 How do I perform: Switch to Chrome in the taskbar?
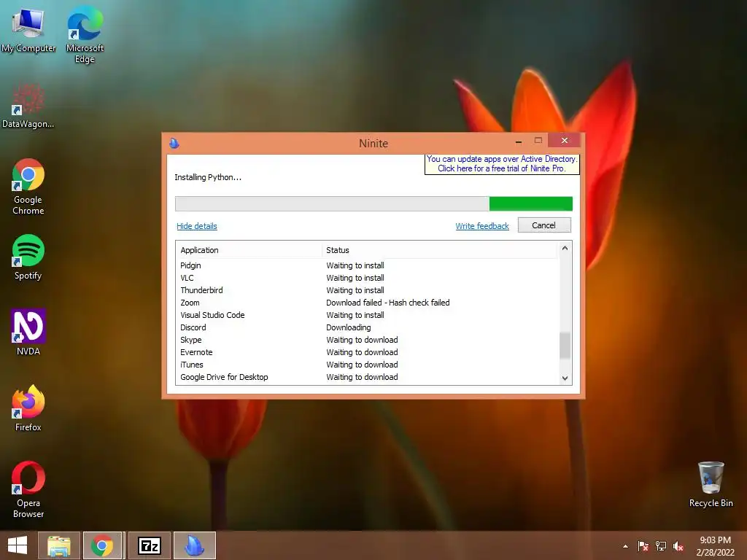pos(104,545)
